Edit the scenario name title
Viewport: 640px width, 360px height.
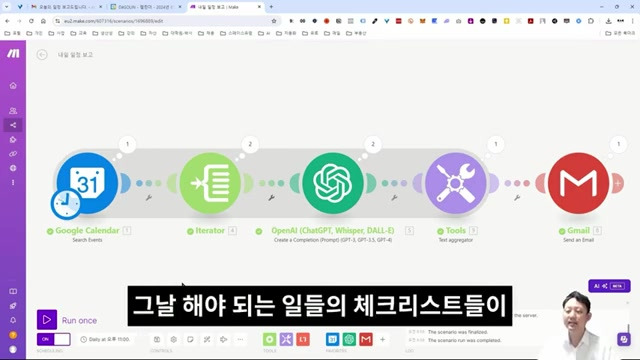pyautogui.click(x=76, y=55)
